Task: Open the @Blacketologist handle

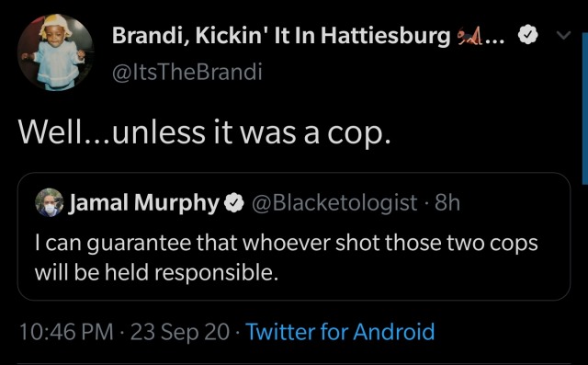Action: click(x=334, y=202)
